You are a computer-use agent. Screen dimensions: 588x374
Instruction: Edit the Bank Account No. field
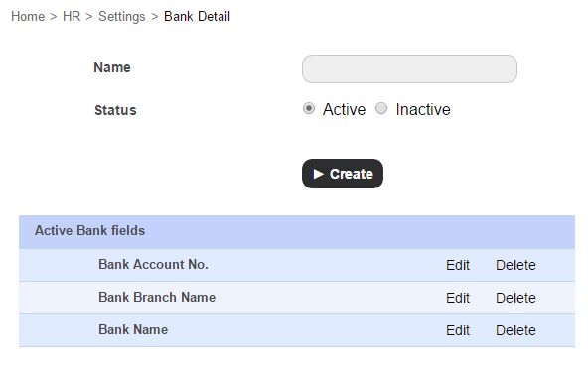[458, 265]
